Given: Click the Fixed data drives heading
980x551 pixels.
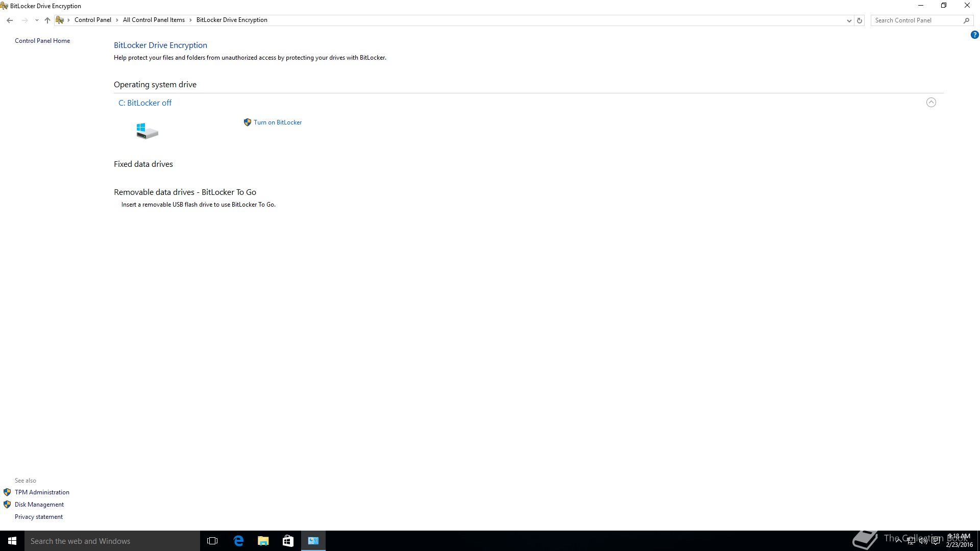Looking at the screenshot, I should click(143, 164).
